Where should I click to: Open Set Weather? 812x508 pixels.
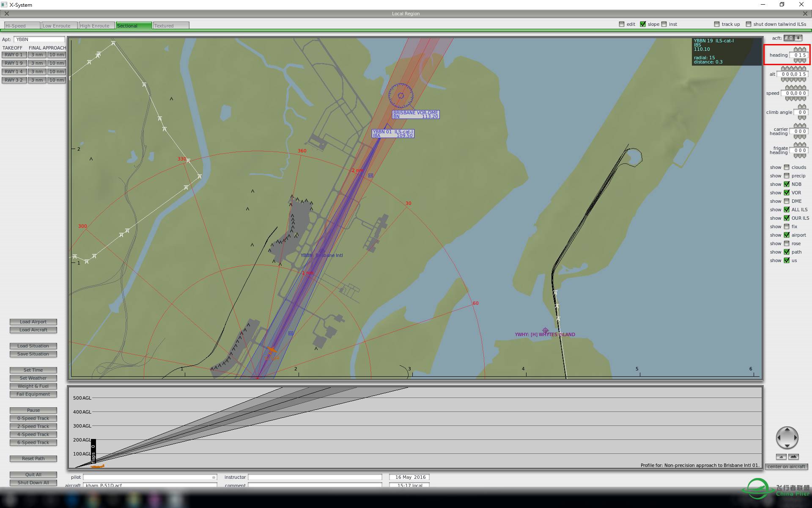33,378
